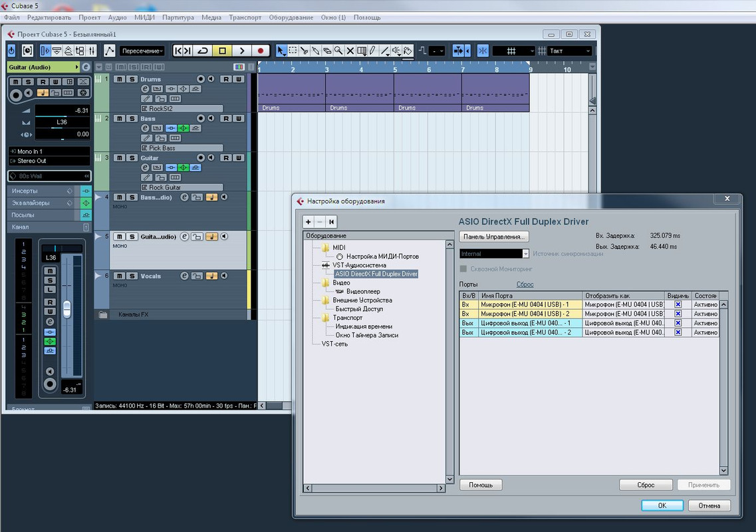This screenshot has height=532, width=756.
Task: Open the Файл menu
Action: coord(11,17)
